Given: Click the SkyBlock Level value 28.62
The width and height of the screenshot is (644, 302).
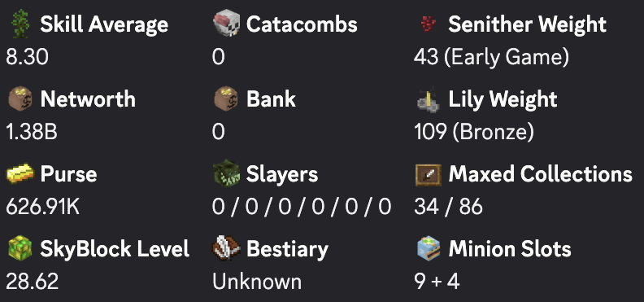Looking at the screenshot, I should pos(32,282).
